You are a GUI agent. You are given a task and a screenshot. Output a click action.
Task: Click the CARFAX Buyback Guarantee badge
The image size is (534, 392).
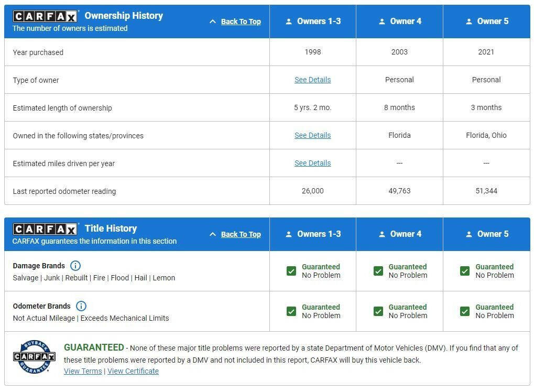(34, 357)
